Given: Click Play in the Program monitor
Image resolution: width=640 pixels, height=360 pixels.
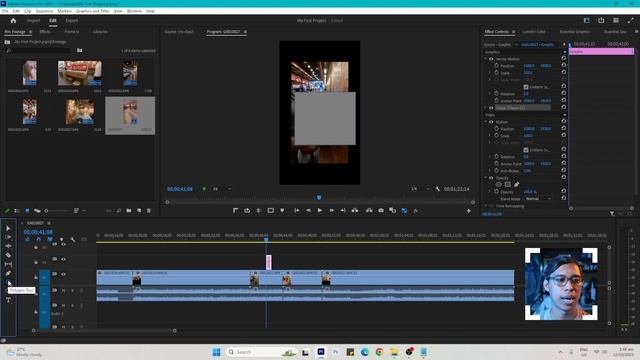Looking at the screenshot, I should coord(320,211).
